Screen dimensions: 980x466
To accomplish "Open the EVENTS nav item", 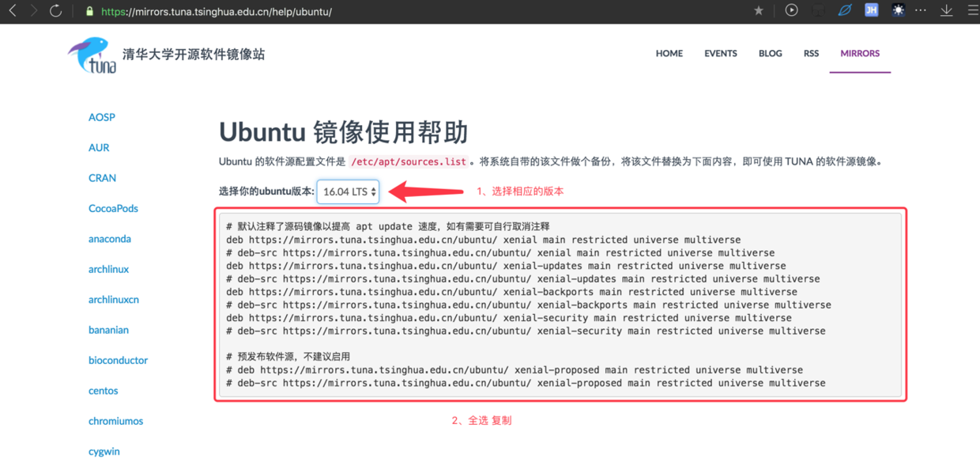I will click(x=721, y=53).
